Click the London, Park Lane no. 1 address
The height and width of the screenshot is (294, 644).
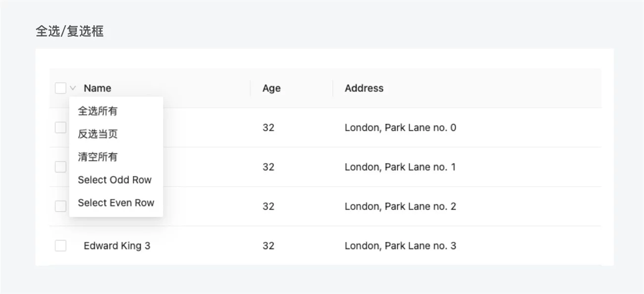(400, 167)
